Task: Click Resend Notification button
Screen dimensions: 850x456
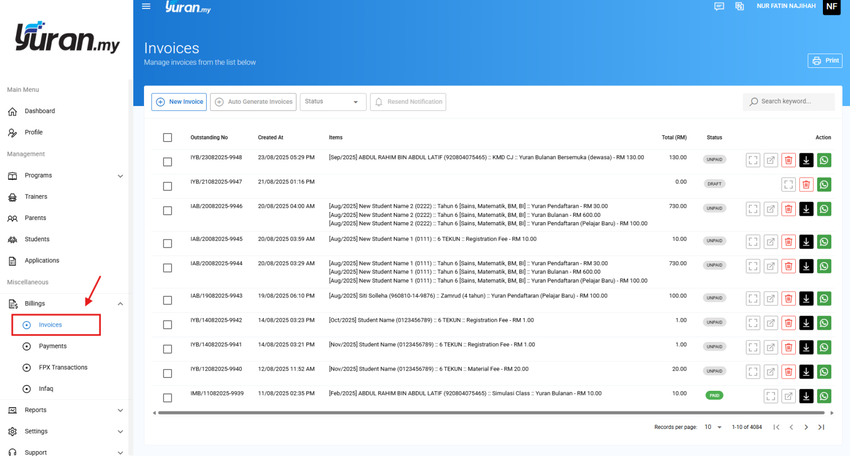Action: point(408,101)
